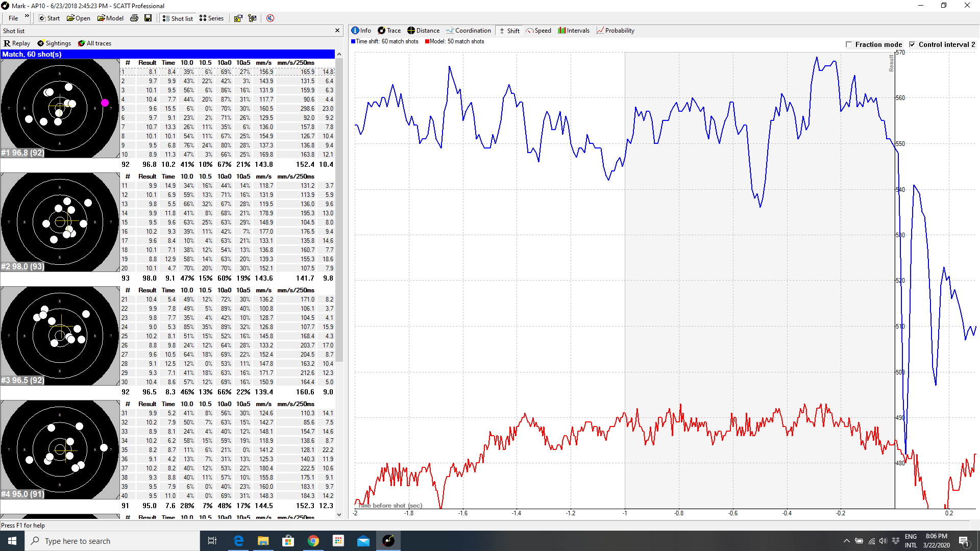Click the All traces button
Viewport: 980px width, 551px height.
(94, 43)
